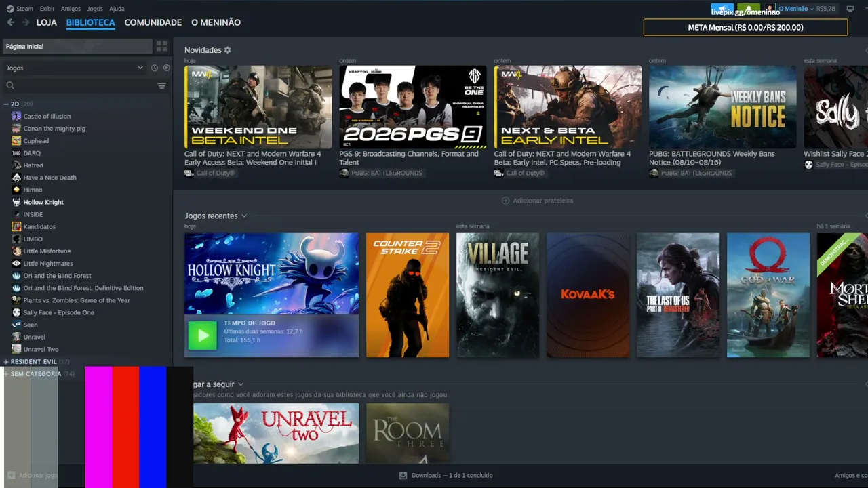Open the Unravel Two suggestion cover
This screenshot has height=488, width=868.
[276, 434]
